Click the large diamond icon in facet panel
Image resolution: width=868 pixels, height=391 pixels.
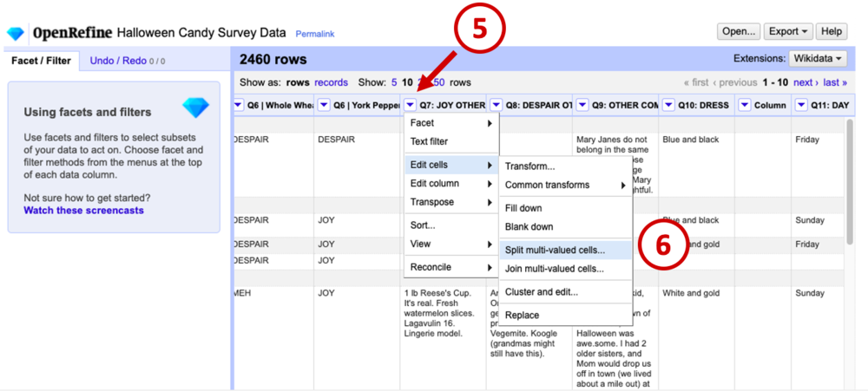pyautogui.click(x=196, y=108)
